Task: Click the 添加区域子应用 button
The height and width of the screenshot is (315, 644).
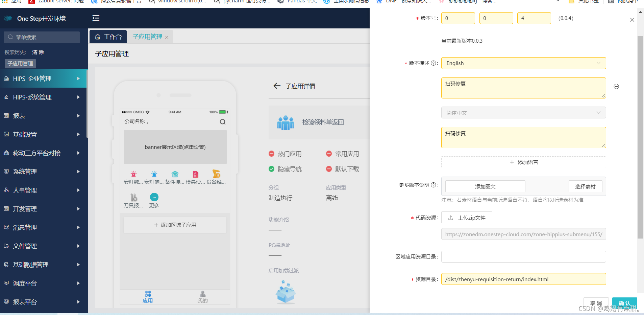Action: click(x=175, y=225)
